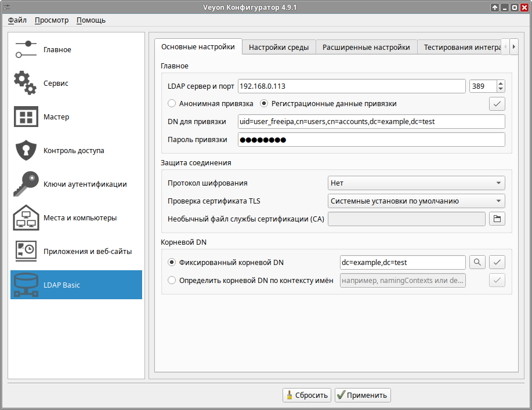
Task: Select Анонимная привязка radio option
Action: point(211,103)
